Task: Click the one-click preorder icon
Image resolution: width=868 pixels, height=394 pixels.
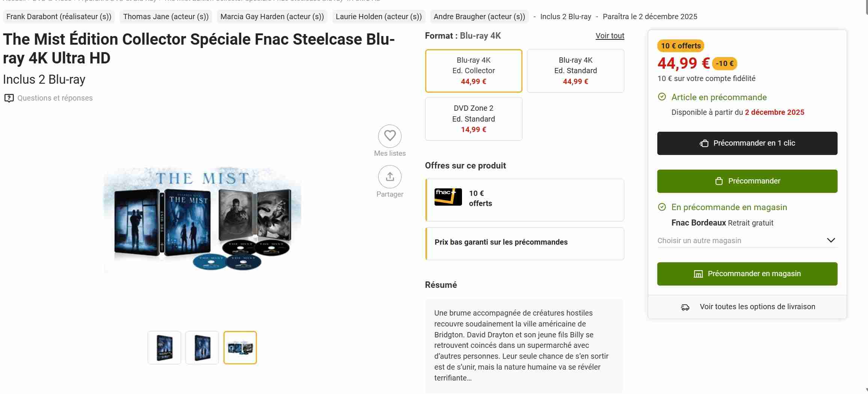Action: pyautogui.click(x=704, y=143)
